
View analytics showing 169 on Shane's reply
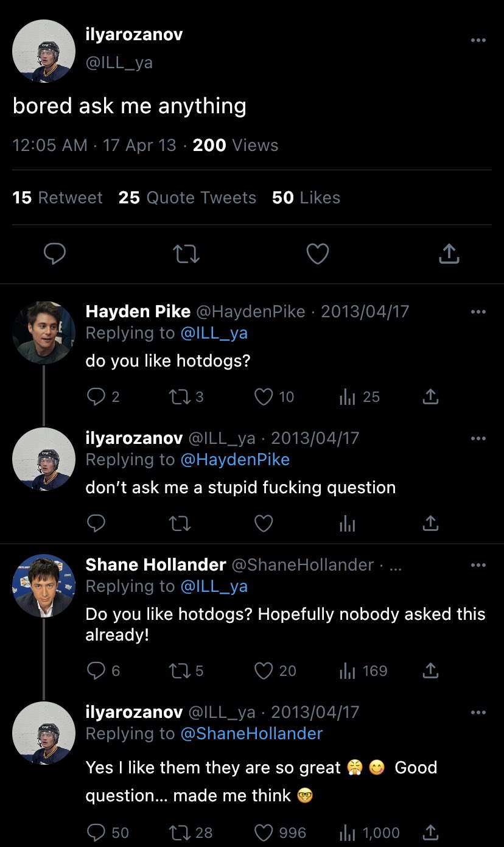tap(348, 670)
